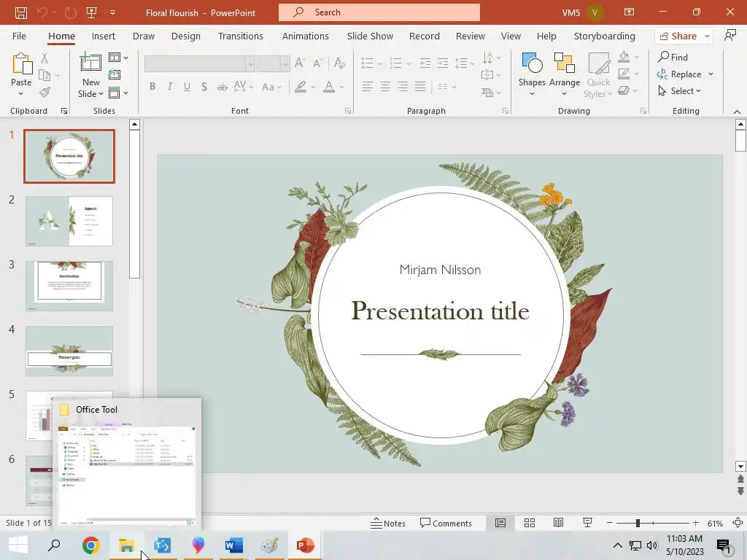
Task: Toggle Normal view in status bar
Action: point(500,523)
